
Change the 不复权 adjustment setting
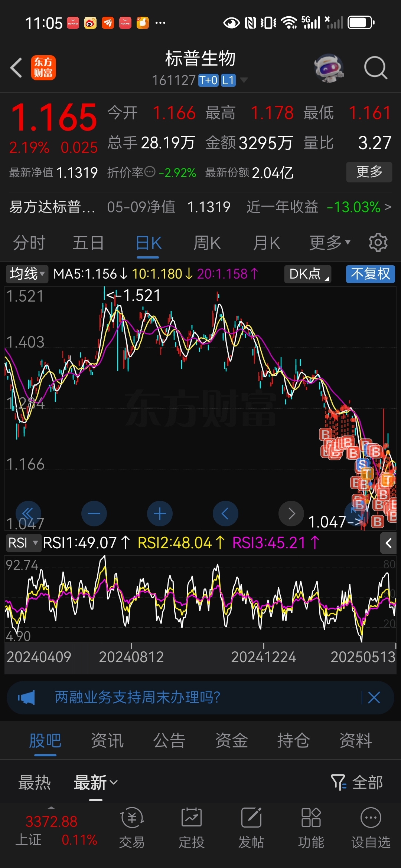click(371, 274)
